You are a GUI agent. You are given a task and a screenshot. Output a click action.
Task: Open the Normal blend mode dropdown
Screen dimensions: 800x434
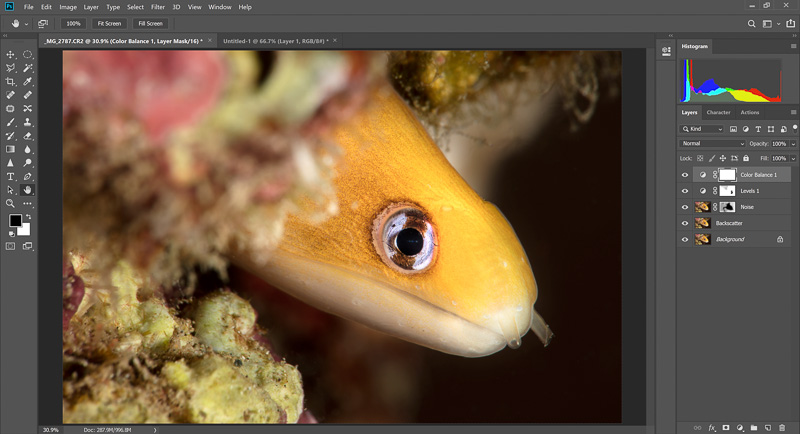[x=712, y=143]
